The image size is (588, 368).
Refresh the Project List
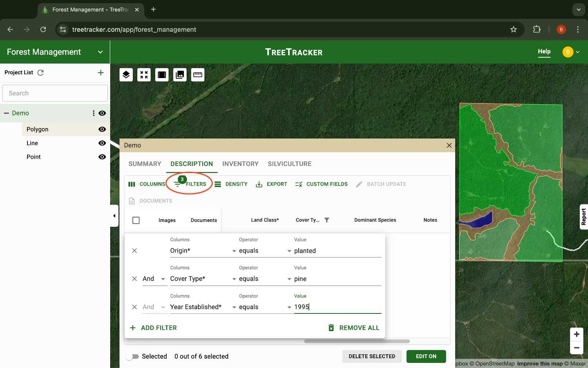(40, 73)
